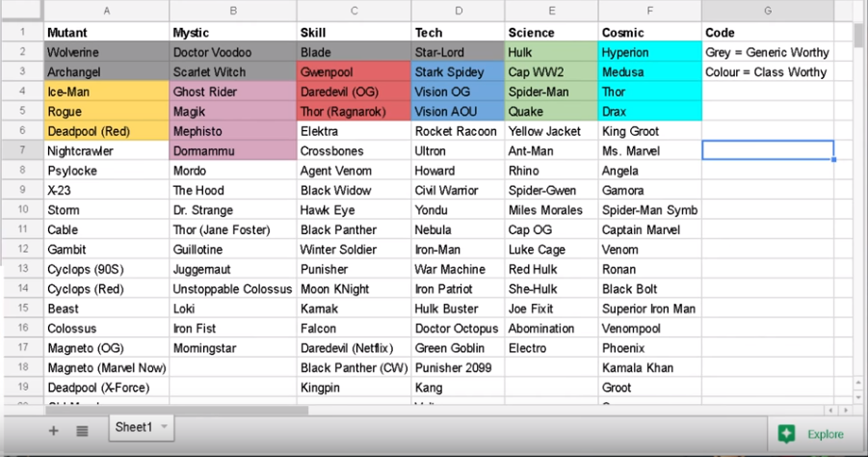
Task: Select the Thor (Ragnarok) cell
Action: [355, 111]
